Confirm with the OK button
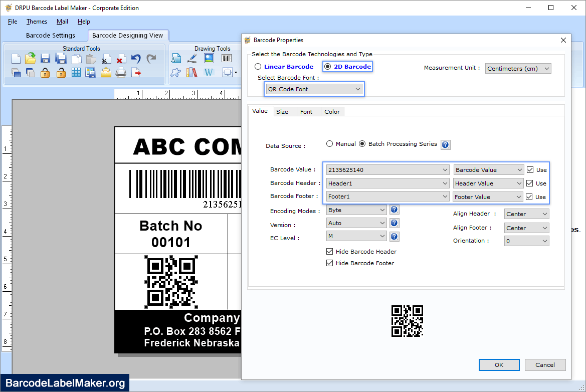 pos(499,365)
